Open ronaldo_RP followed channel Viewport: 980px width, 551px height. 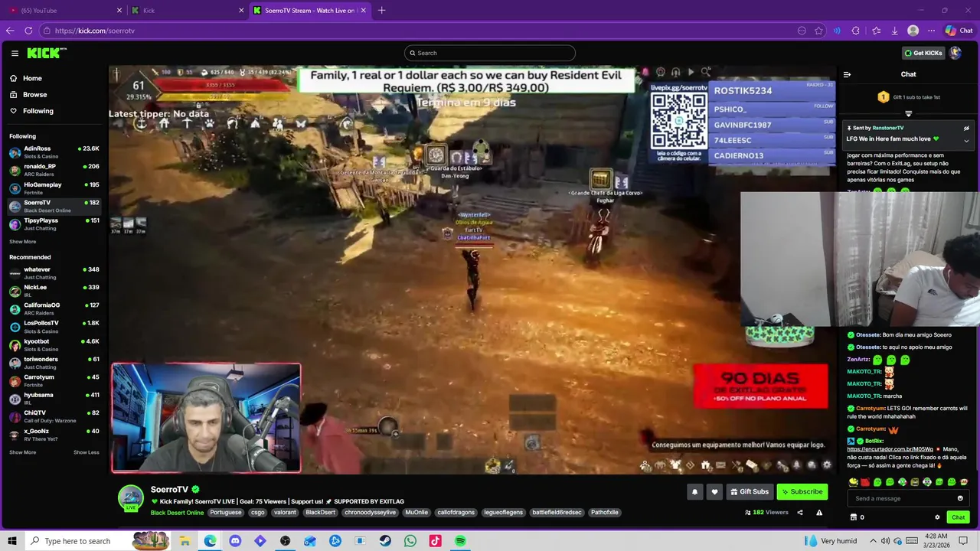(54, 169)
